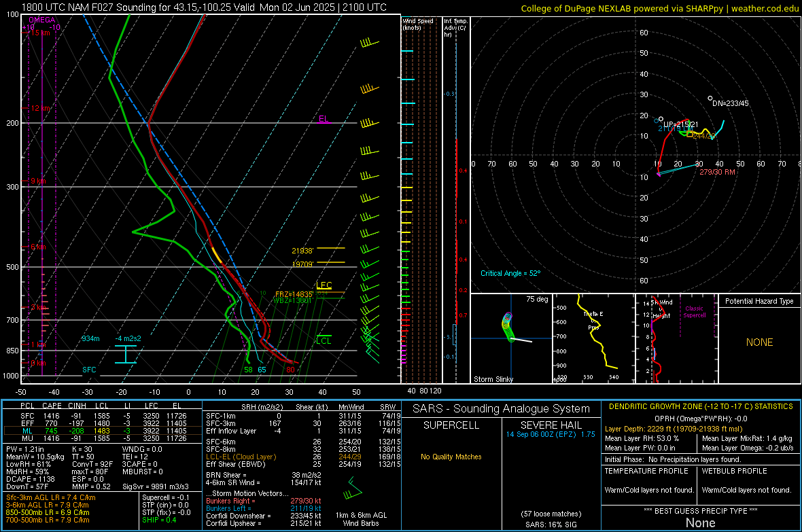This screenshot has height=532, width=802.
Task: Click the surface wetbulb value 65
Action: pos(262,370)
